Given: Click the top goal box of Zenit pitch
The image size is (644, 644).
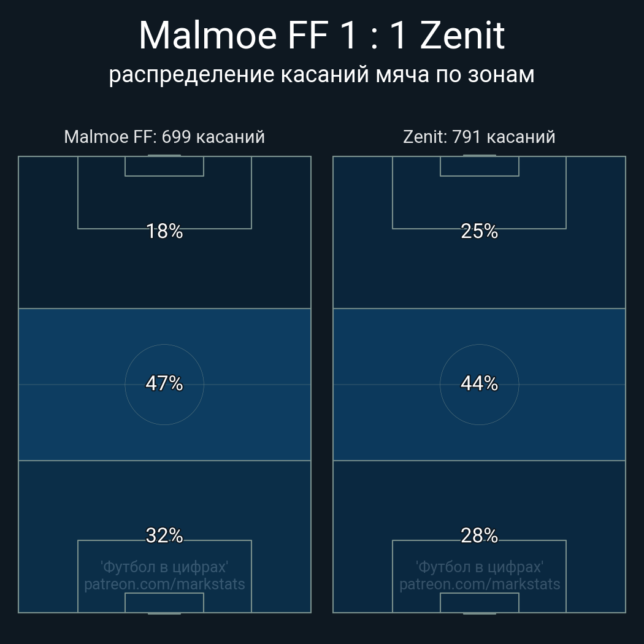Looking at the screenshot, I should [479, 166].
